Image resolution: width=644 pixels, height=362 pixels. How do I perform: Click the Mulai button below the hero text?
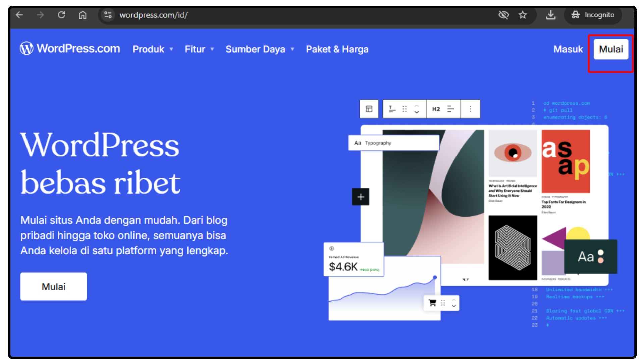click(54, 287)
